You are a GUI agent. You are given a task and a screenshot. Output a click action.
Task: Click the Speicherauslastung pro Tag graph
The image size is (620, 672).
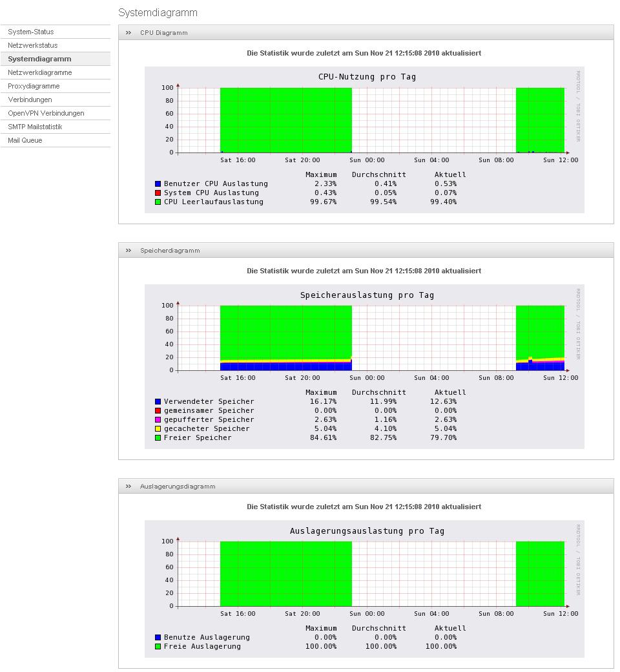[x=364, y=366]
